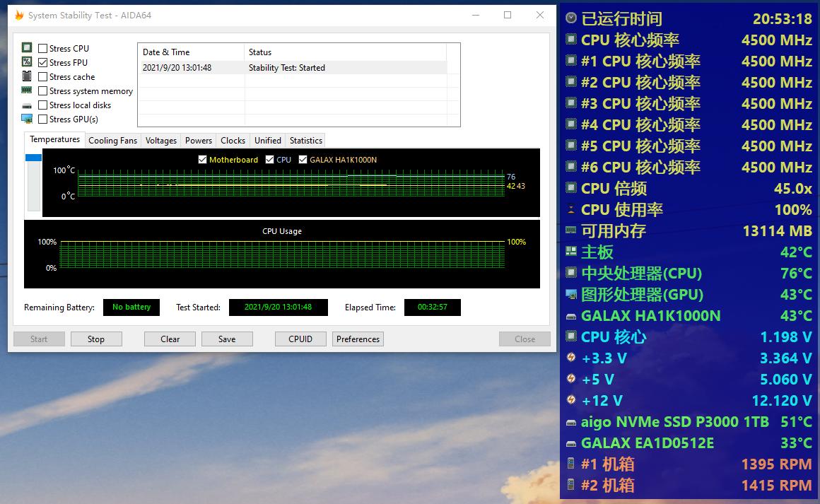
Task: Click the disk drive icon beside Stress local disks
Action: (x=27, y=105)
